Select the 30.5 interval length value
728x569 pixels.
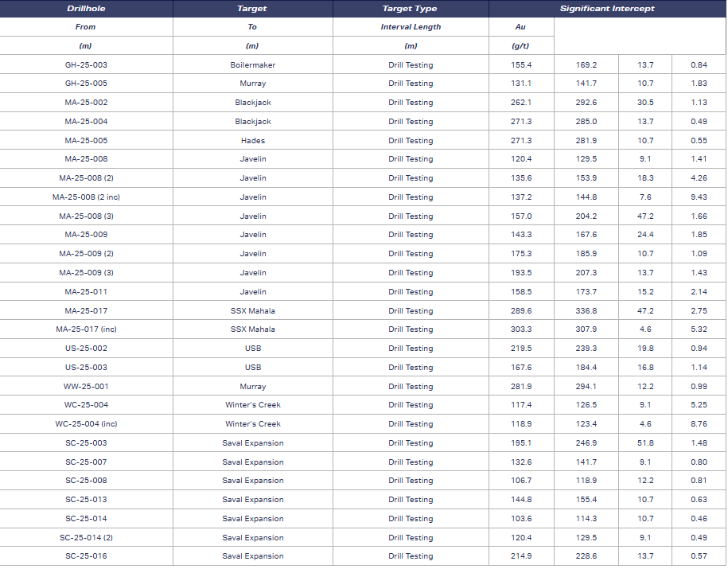click(645, 103)
